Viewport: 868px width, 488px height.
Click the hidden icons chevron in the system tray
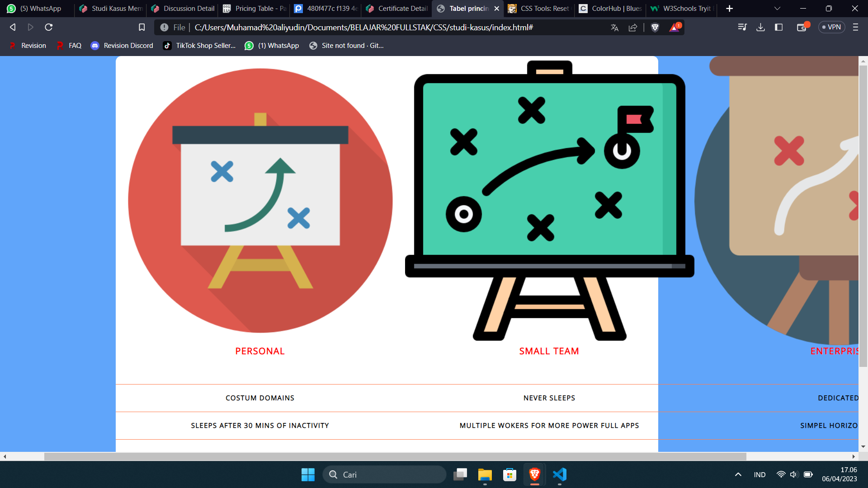(738, 474)
